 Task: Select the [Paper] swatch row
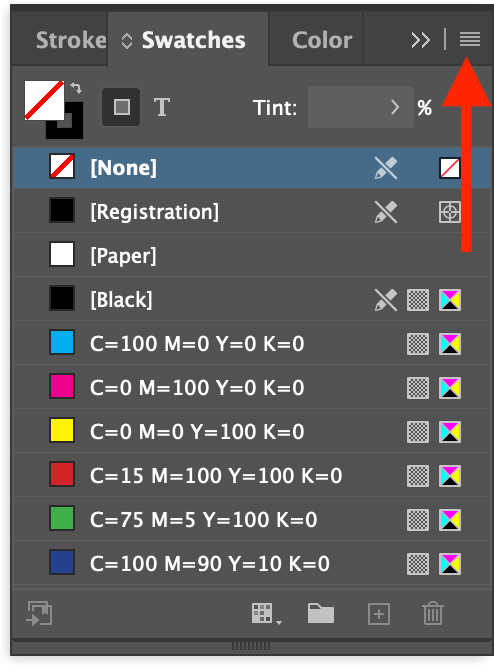(x=252, y=256)
